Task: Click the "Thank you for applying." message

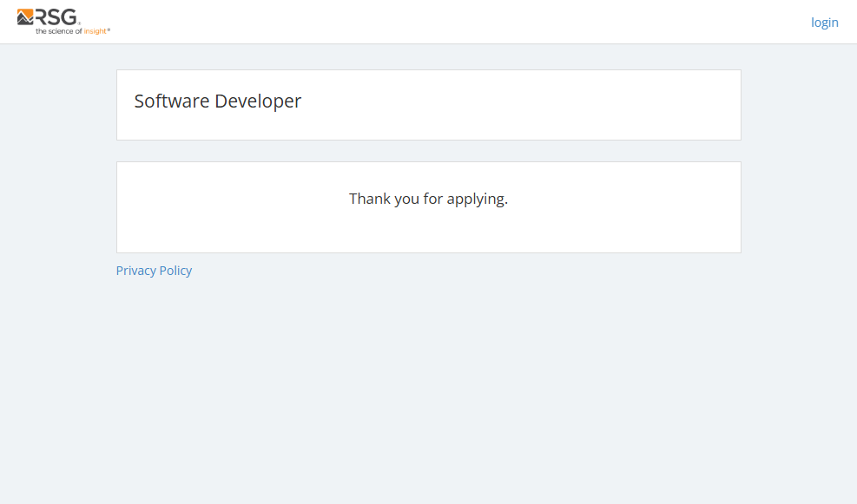Action: 428,199
